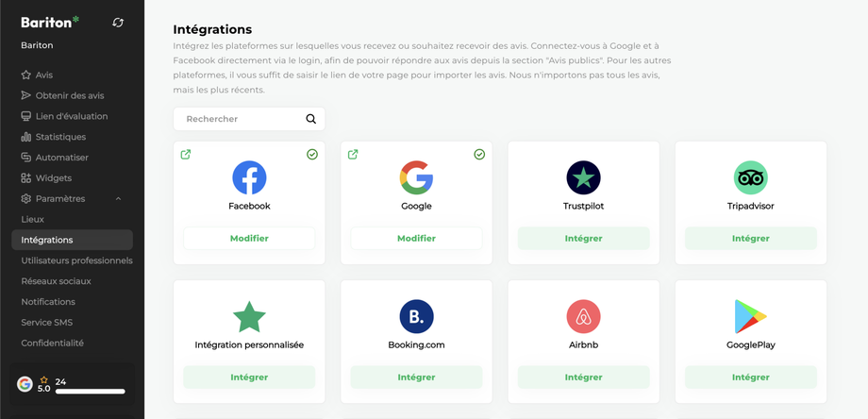This screenshot has width=868, height=419.
Task: Click the Trustpilot star logo
Action: click(583, 177)
